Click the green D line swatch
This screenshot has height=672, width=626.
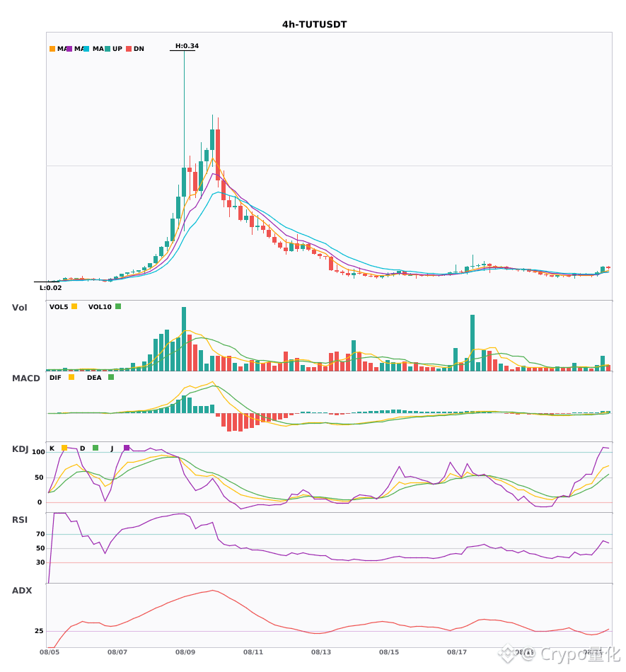coord(95,448)
